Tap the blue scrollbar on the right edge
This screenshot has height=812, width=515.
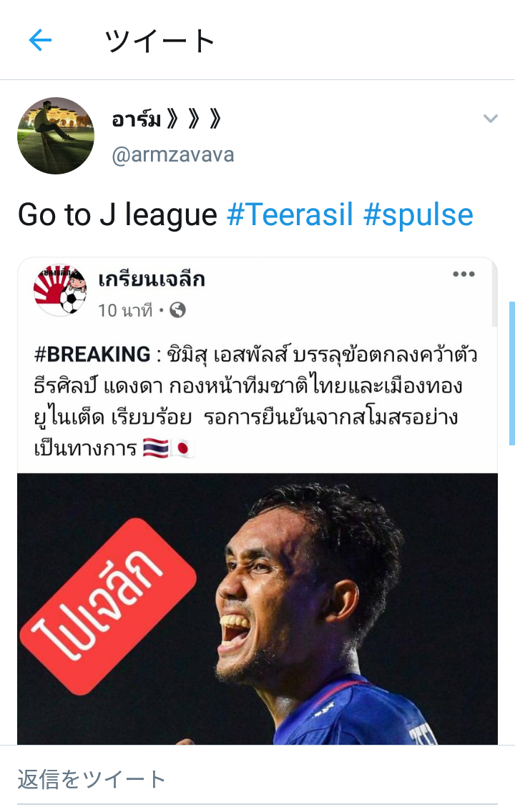(512, 373)
